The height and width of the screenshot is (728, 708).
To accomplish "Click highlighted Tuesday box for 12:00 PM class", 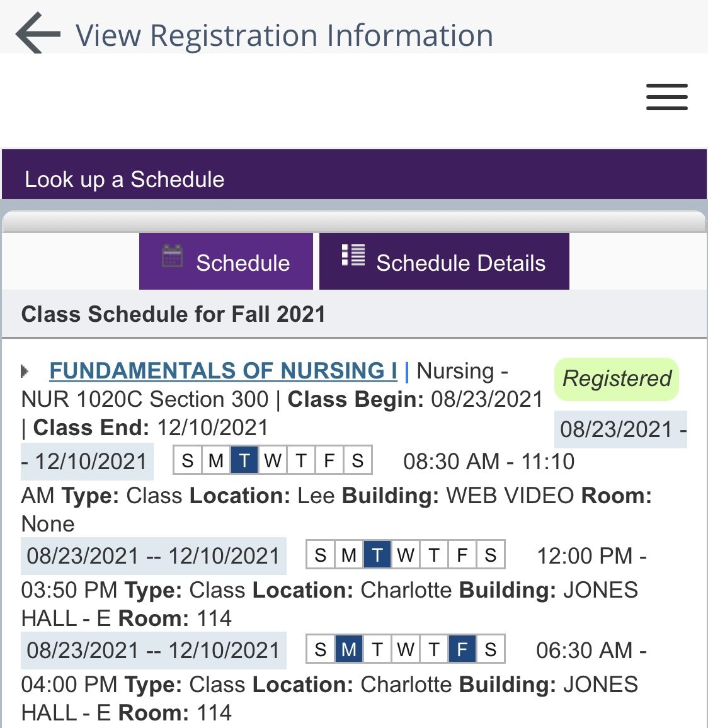I will [377, 555].
